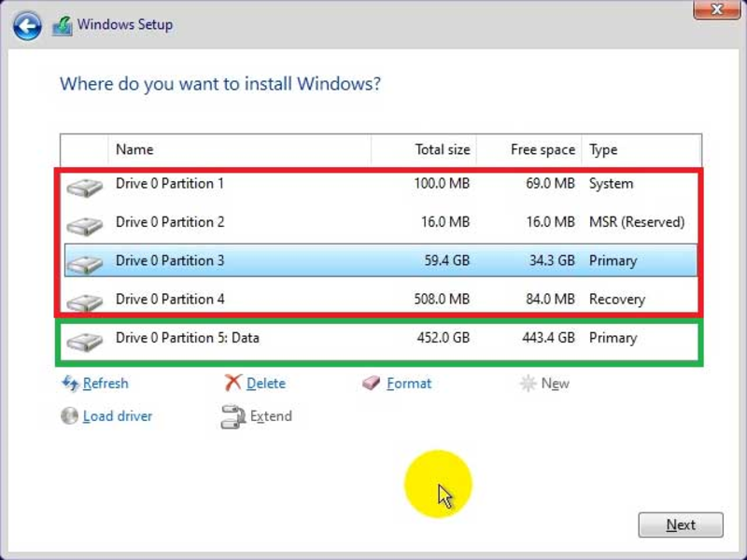
Task: Refresh the partition list
Action: coord(106,384)
